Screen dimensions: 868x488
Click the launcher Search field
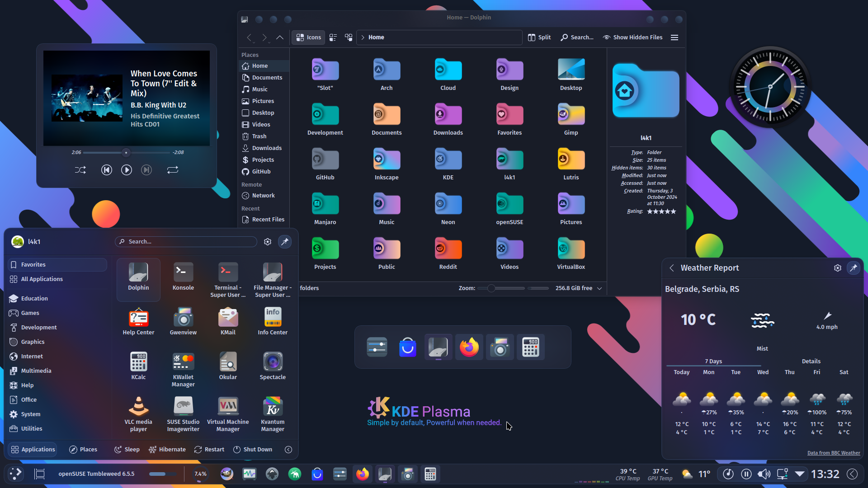click(186, 242)
